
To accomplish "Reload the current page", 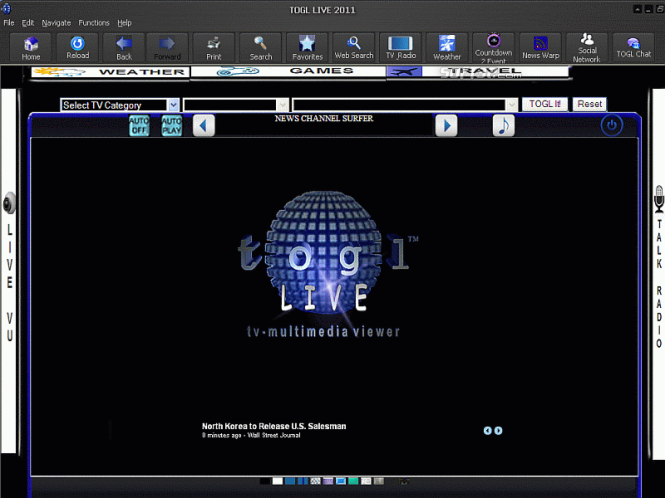I will 78,48.
